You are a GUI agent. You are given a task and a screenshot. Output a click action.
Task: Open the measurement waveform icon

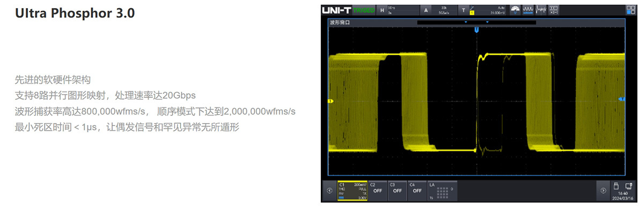528,10
